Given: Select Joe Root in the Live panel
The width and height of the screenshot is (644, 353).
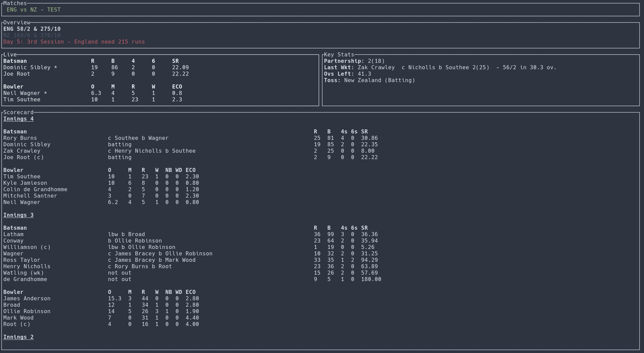Looking at the screenshot, I should [x=17, y=74].
